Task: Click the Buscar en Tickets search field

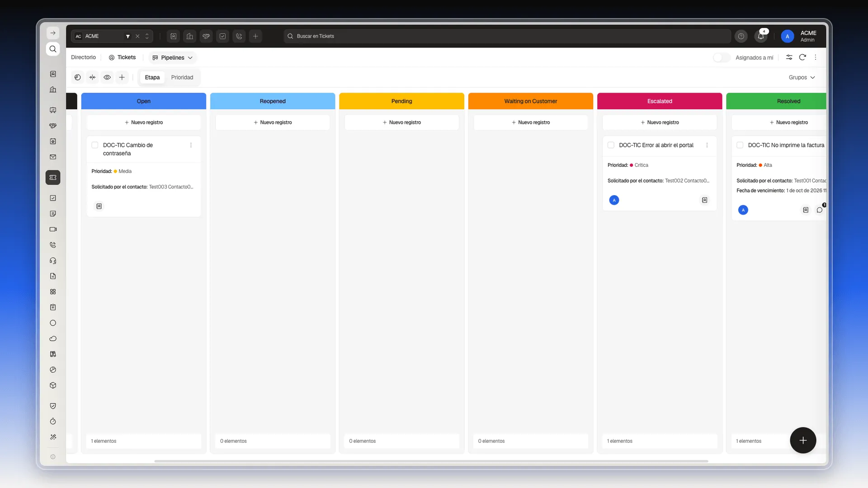Action: (x=507, y=36)
